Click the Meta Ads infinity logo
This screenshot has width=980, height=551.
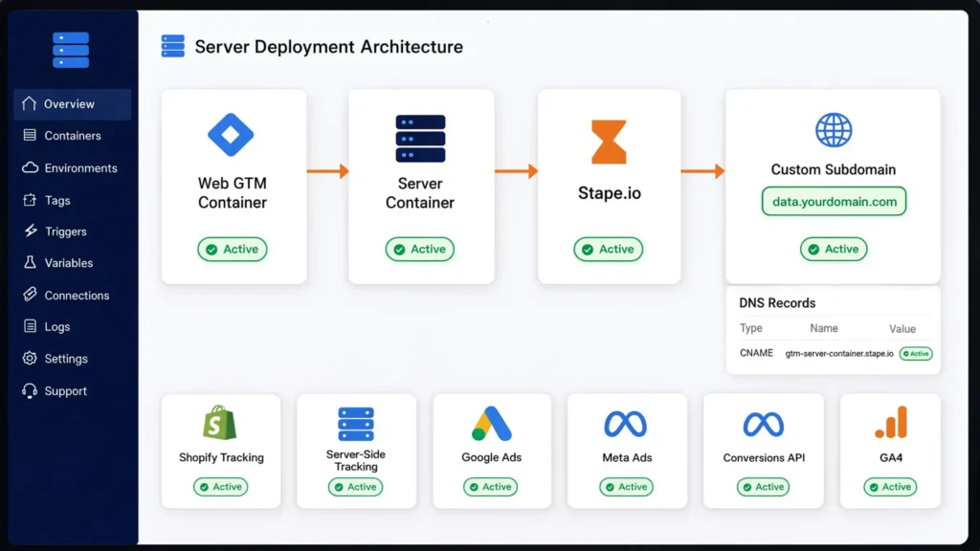626,424
